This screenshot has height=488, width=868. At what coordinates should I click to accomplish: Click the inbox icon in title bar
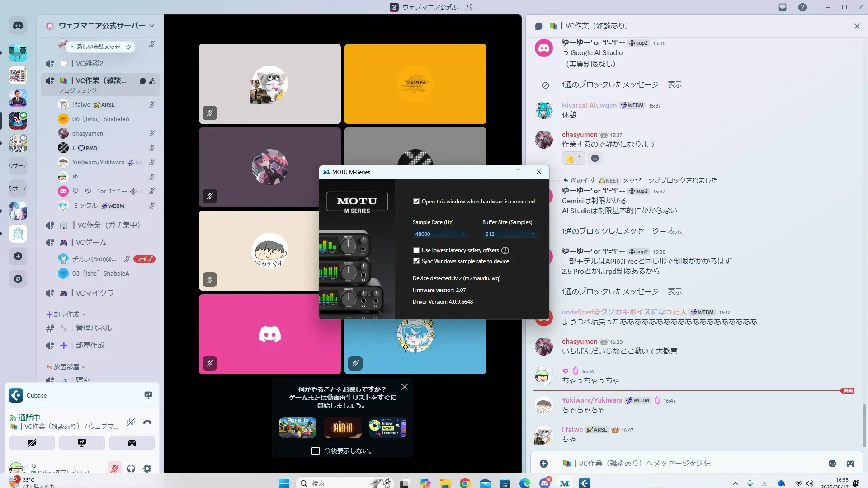(x=783, y=7)
